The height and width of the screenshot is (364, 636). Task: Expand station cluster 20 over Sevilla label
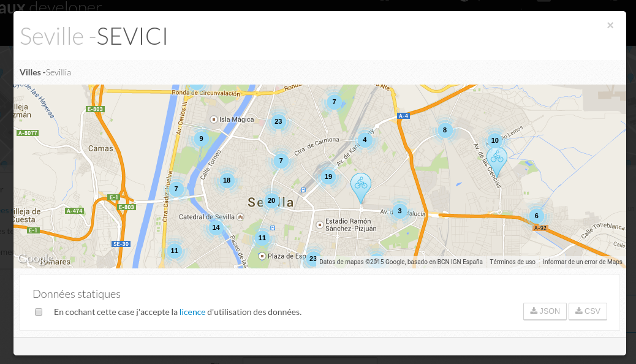click(x=271, y=200)
